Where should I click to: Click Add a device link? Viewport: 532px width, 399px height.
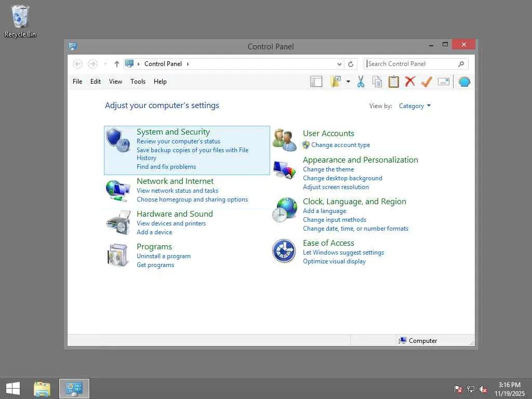(154, 232)
